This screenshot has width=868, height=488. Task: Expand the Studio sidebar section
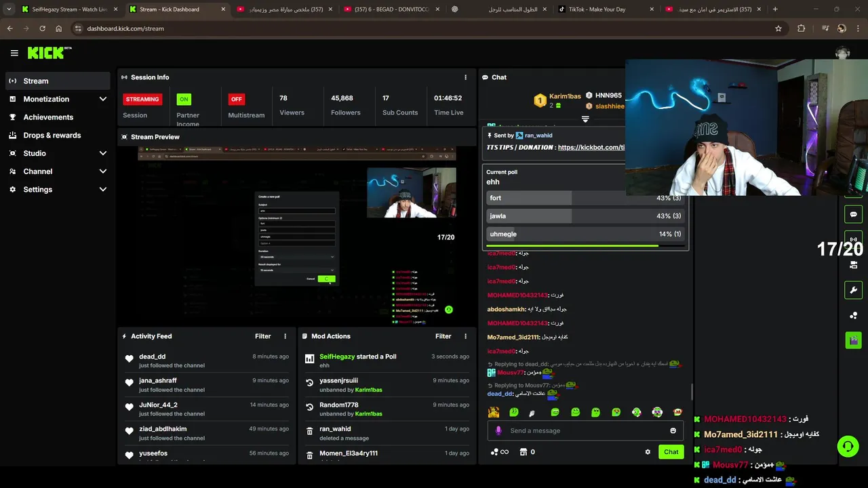coord(103,153)
